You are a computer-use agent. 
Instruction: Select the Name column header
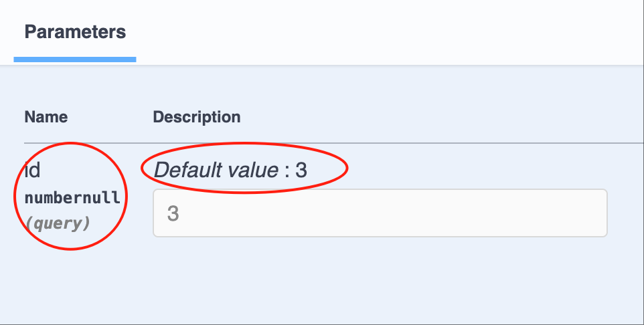coord(46,117)
